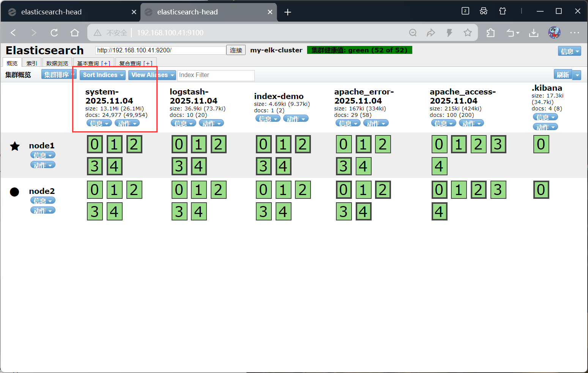
Task: Reload the current page
Action: tap(54, 33)
